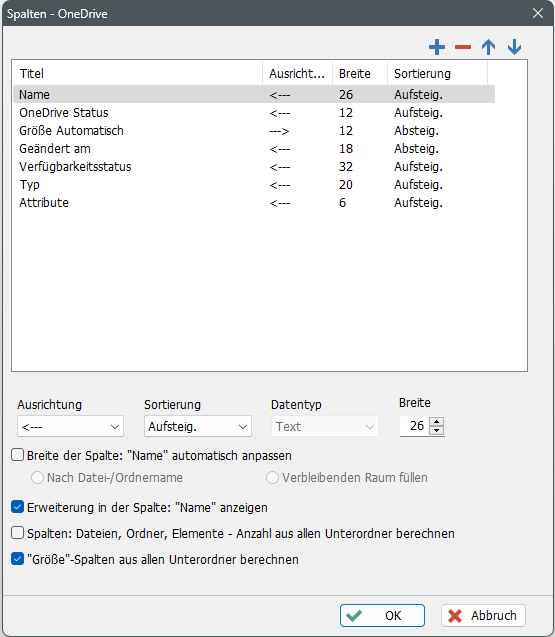The height and width of the screenshot is (637, 555).
Task: Enable automatic width for Name column
Action: pos(17,455)
